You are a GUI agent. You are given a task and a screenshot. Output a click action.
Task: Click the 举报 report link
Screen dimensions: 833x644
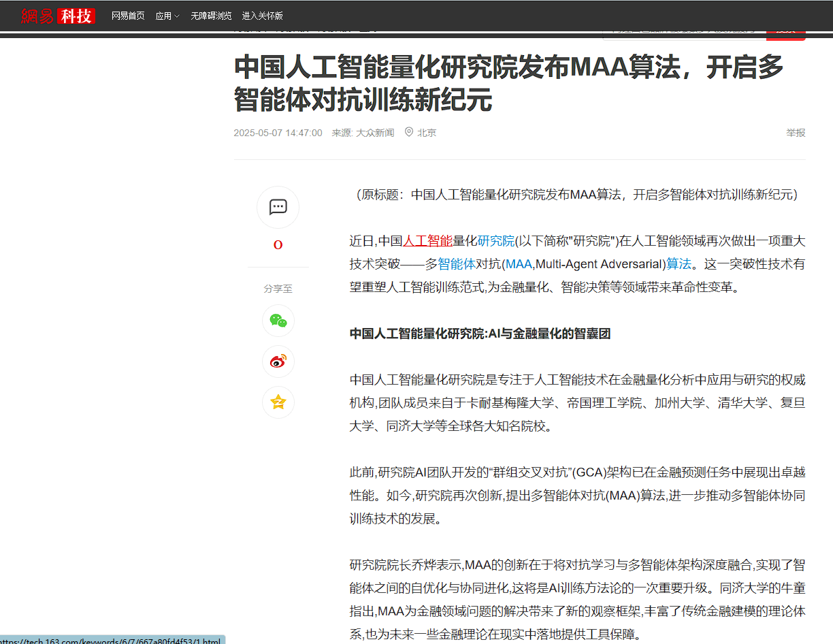click(x=795, y=133)
